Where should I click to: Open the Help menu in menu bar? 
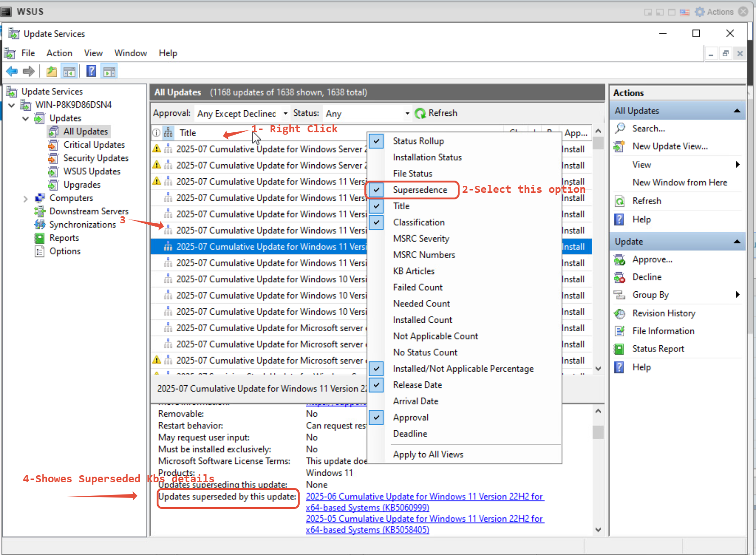168,53
